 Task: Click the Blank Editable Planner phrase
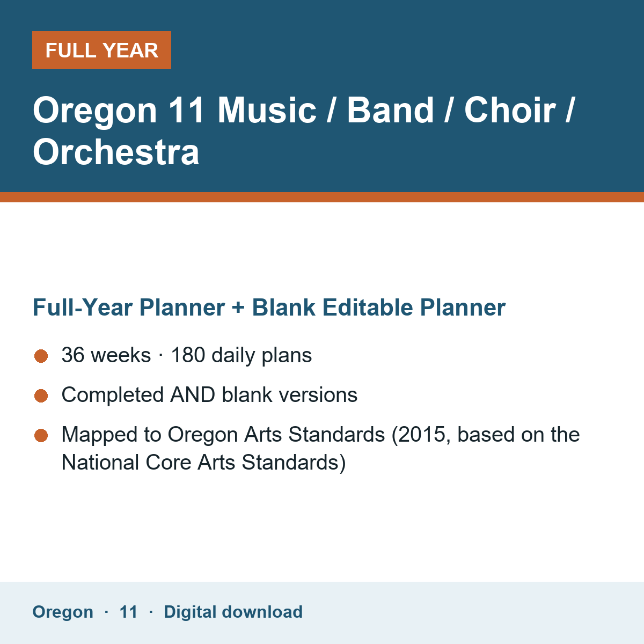point(379,308)
